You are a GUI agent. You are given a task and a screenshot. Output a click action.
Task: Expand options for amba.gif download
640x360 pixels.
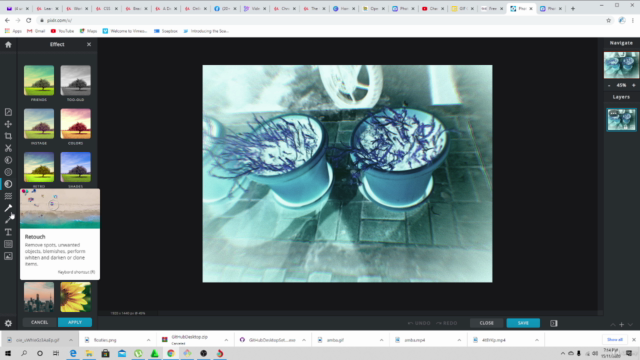pyautogui.click(x=381, y=340)
